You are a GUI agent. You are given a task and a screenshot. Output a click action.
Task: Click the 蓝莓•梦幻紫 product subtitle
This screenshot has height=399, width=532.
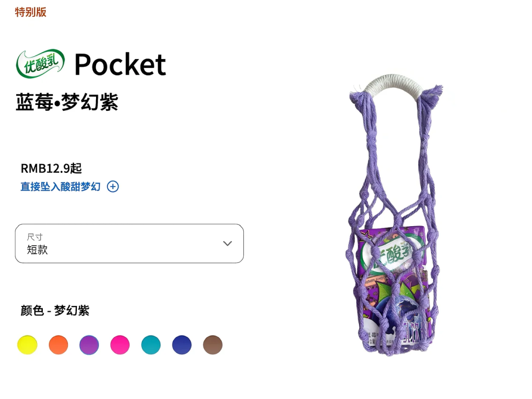tap(67, 102)
